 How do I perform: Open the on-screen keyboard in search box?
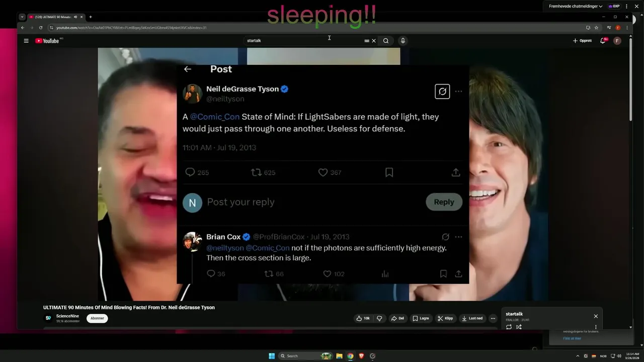tap(367, 41)
